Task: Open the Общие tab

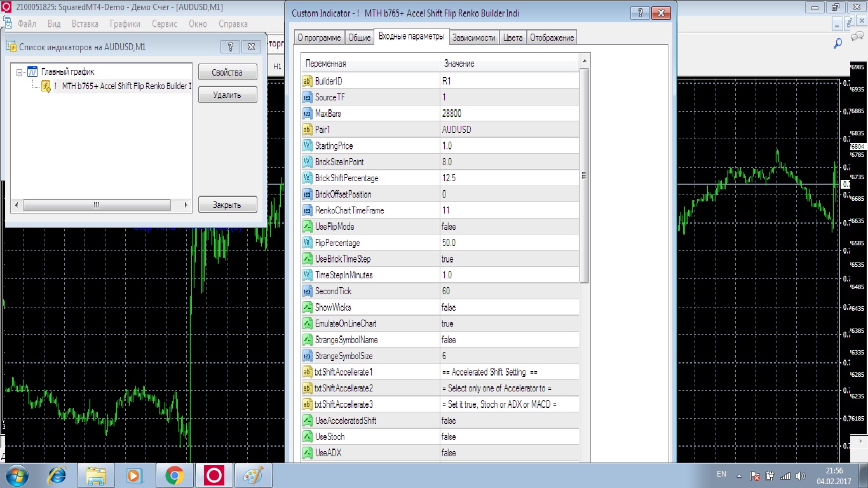Action: click(359, 37)
